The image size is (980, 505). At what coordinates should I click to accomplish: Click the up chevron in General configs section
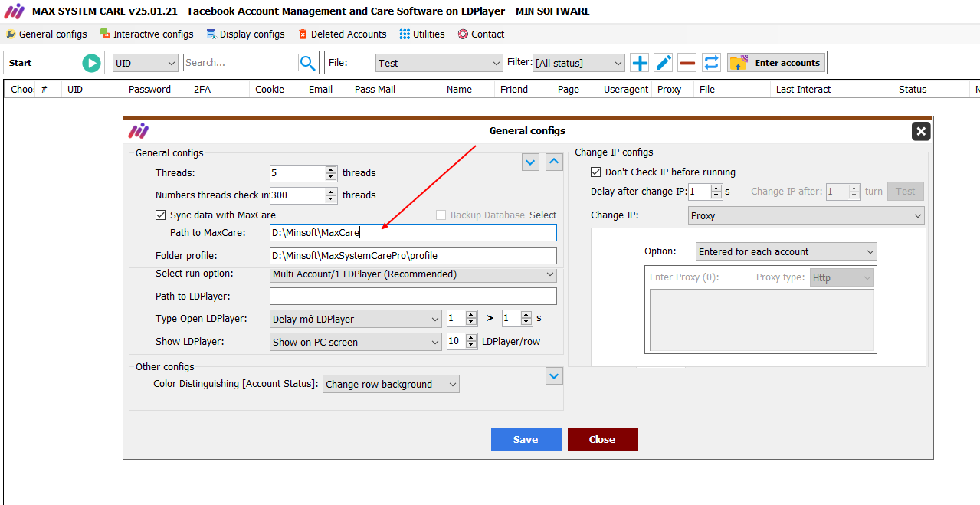click(554, 162)
